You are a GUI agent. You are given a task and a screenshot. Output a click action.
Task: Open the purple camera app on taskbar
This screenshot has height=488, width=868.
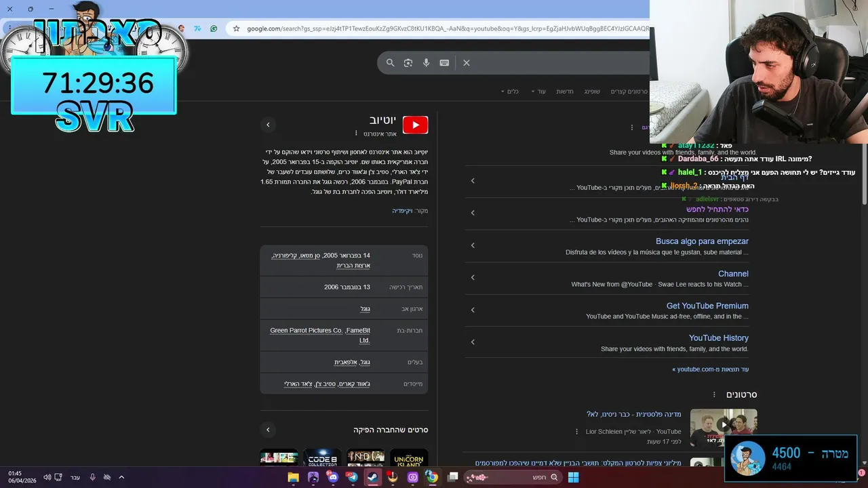coord(412,477)
